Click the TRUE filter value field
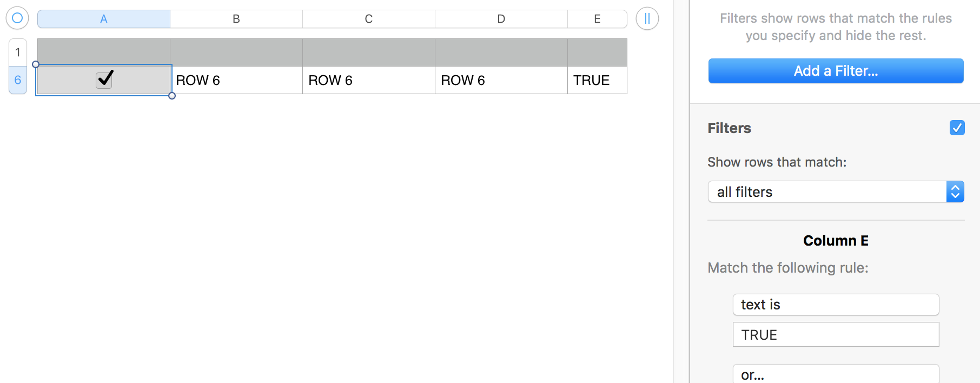 tap(836, 334)
